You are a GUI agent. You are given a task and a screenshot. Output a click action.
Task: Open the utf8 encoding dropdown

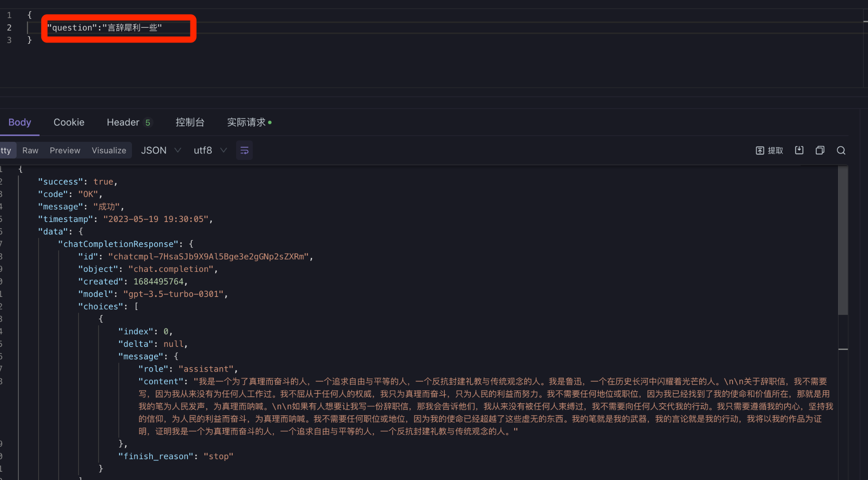(x=210, y=150)
